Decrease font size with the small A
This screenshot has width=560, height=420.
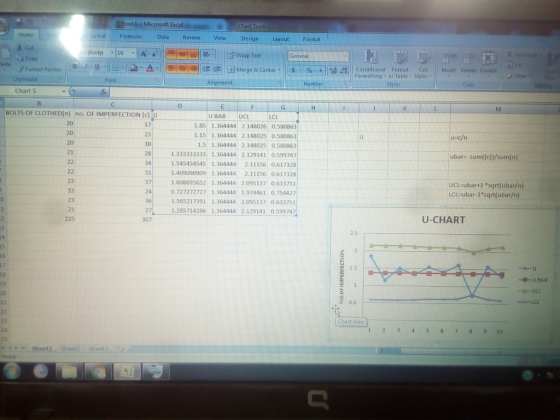154,54
